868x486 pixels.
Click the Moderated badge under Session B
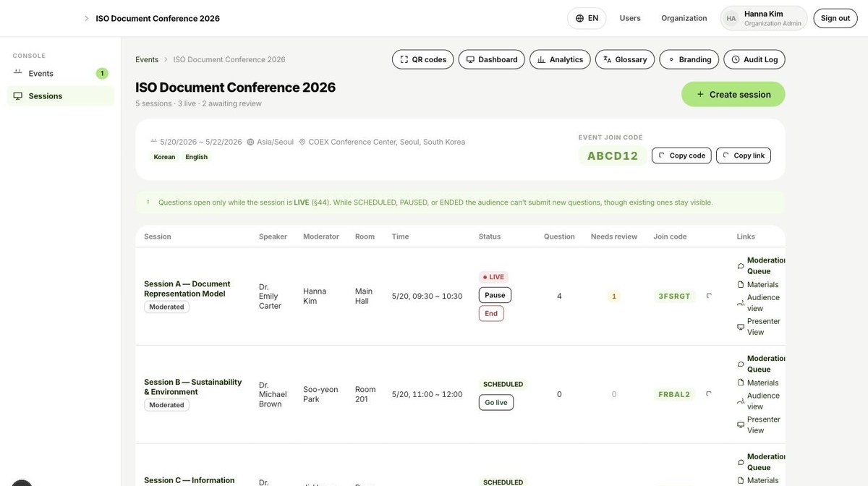click(166, 405)
